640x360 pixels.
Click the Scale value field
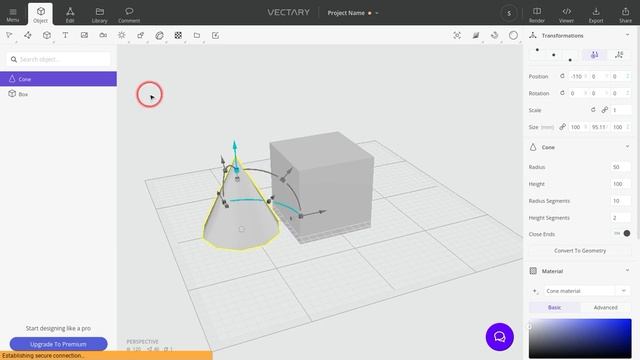(621, 110)
